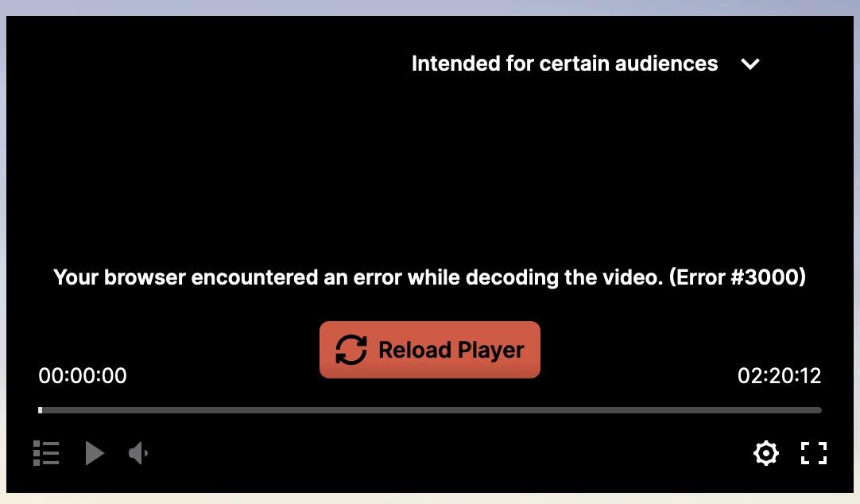Viewport: 860px width, 504px height.
Task: Seek to three quarters of the timeline
Action: point(626,410)
